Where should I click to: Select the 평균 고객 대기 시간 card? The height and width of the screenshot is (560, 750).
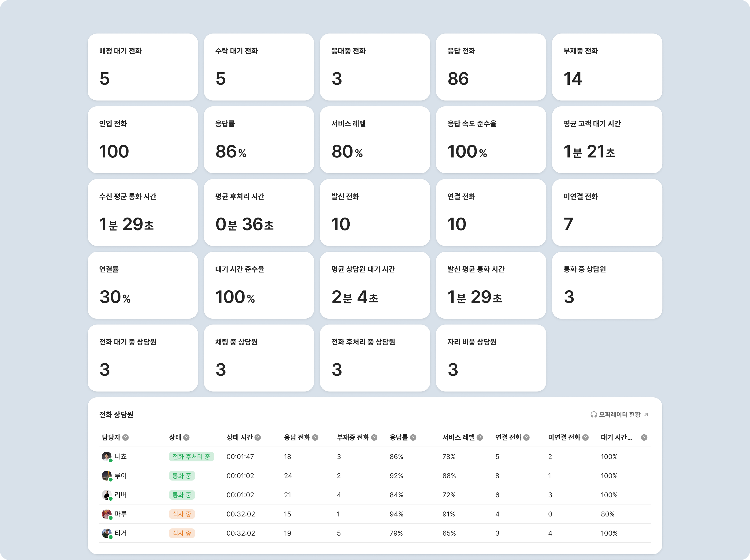pyautogui.click(x=607, y=140)
